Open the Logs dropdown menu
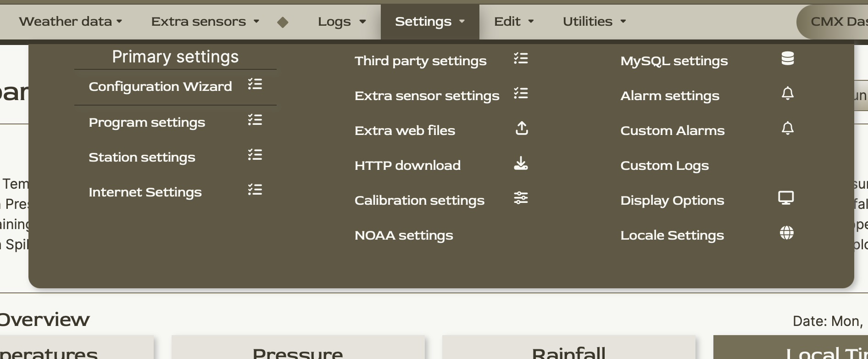This screenshot has width=868, height=359. tap(342, 22)
